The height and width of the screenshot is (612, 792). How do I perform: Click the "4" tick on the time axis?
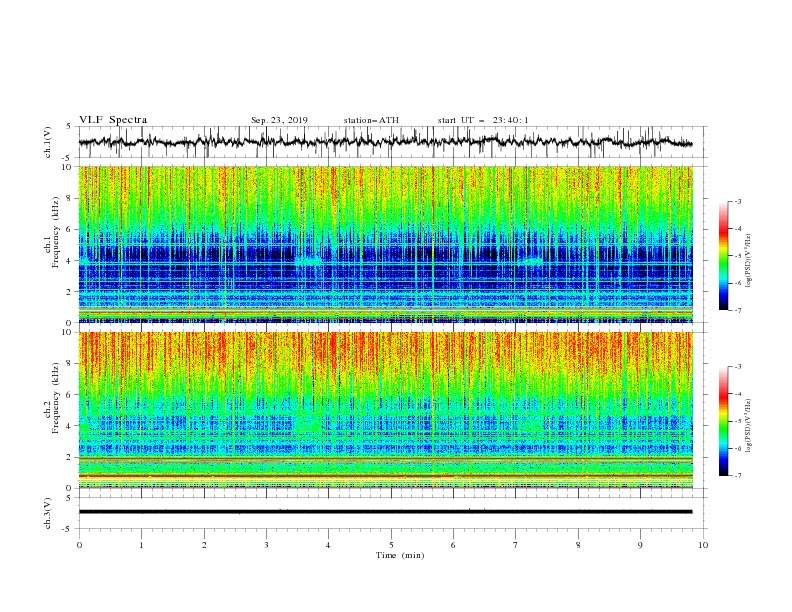pos(328,545)
